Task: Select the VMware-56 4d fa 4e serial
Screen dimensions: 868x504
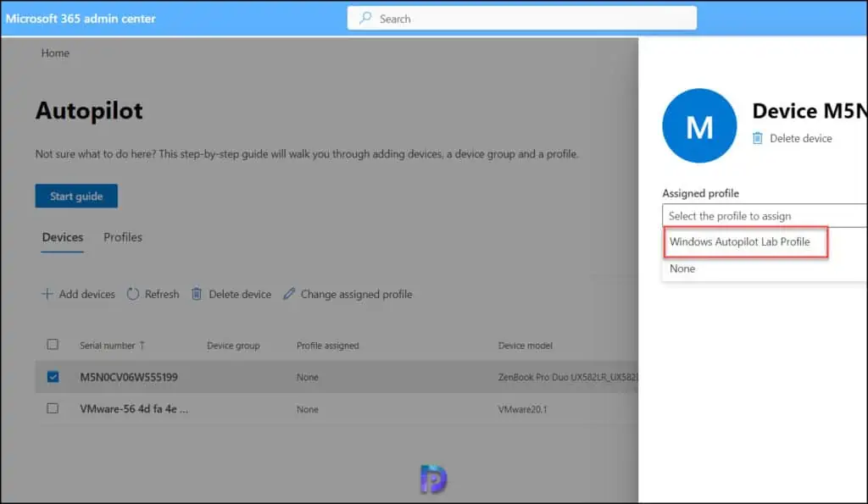Action: 134,409
